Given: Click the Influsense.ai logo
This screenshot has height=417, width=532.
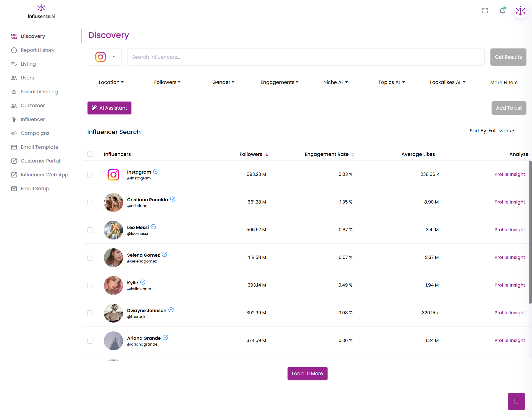Looking at the screenshot, I should point(41,12).
